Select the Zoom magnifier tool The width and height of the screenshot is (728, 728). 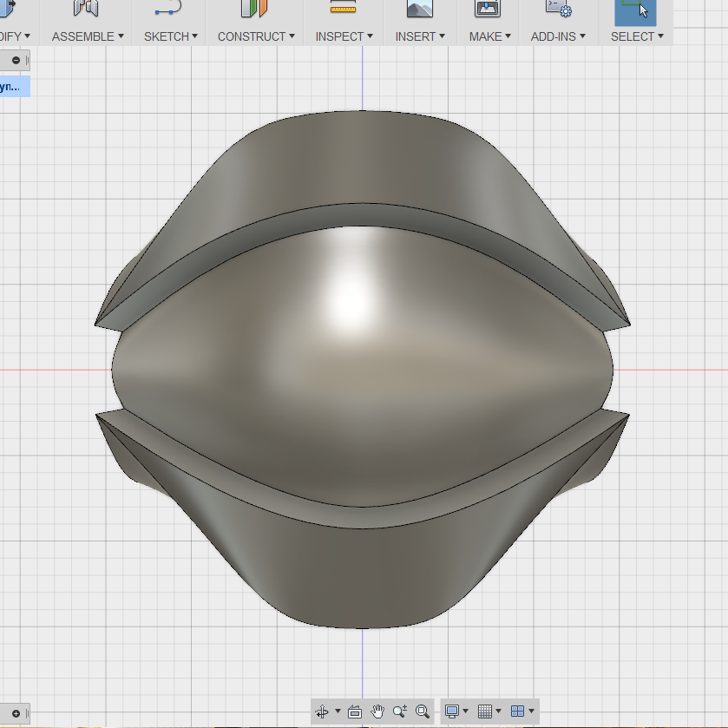pos(400,712)
